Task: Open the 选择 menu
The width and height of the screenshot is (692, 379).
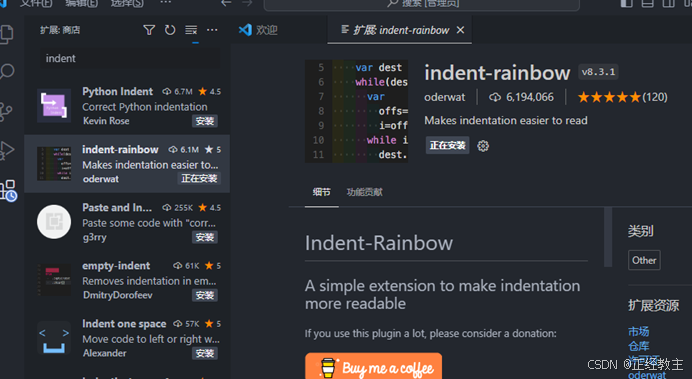Action: [x=127, y=4]
